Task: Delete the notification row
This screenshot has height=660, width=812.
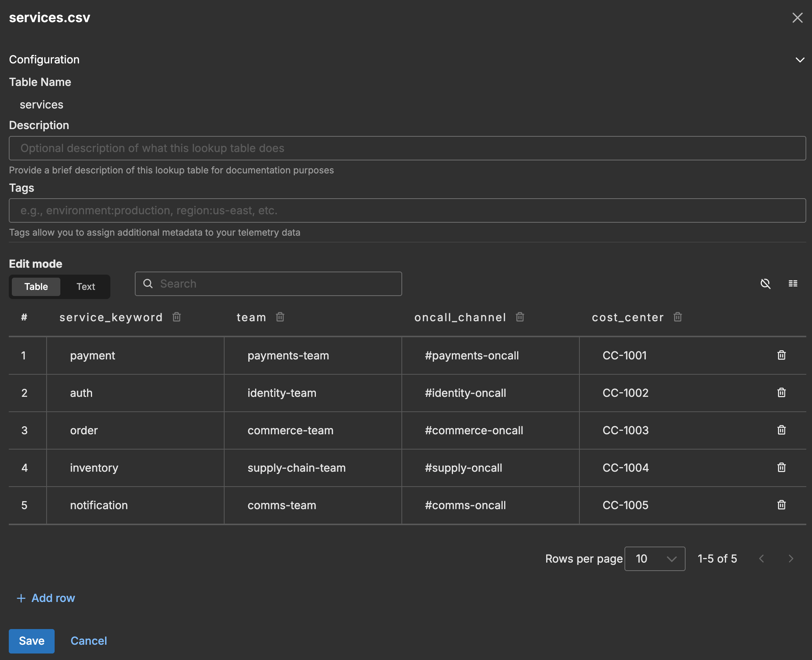Action: click(x=781, y=505)
